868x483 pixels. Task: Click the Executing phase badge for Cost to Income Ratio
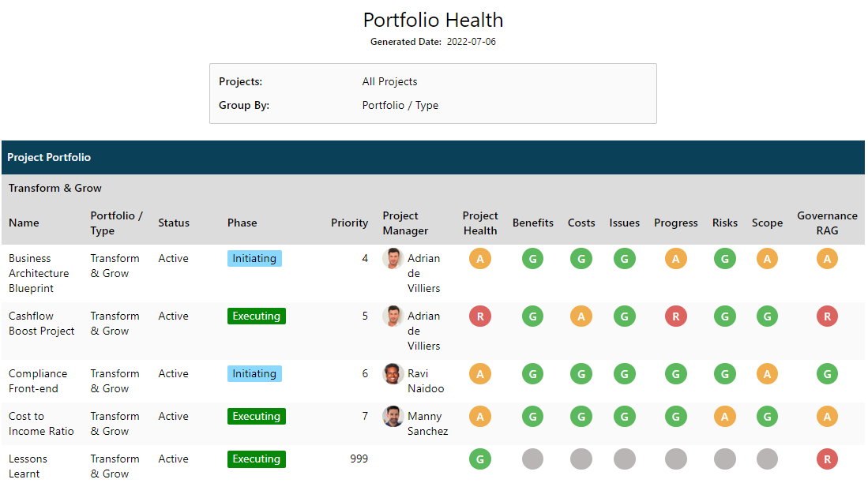click(256, 416)
